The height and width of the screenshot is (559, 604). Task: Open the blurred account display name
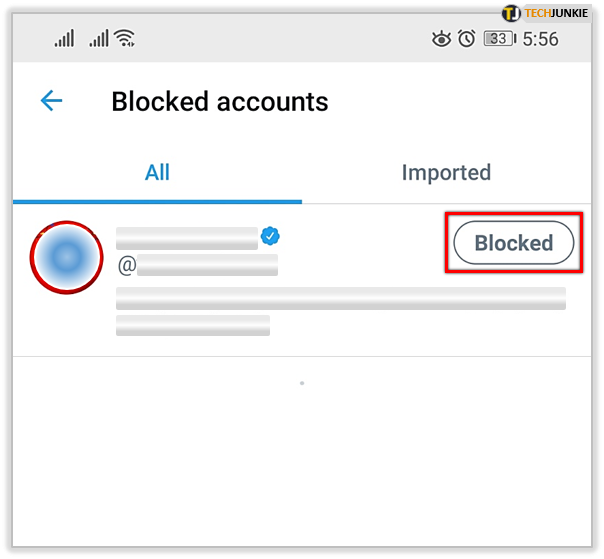point(187,237)
